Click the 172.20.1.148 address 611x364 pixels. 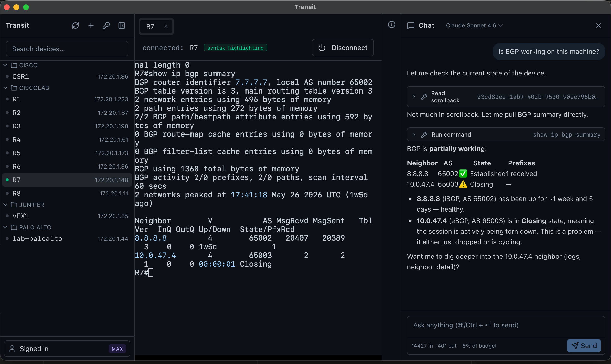click(x=111, y=180)
